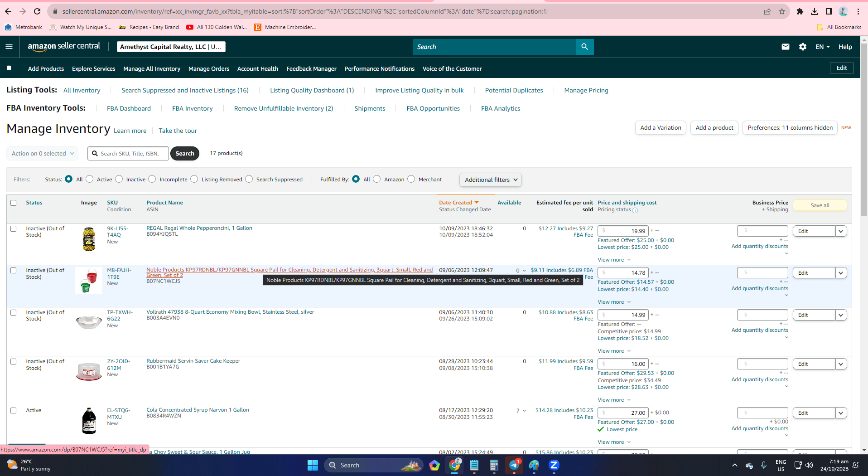Open Add Products in the nav bar

(46, 68)
